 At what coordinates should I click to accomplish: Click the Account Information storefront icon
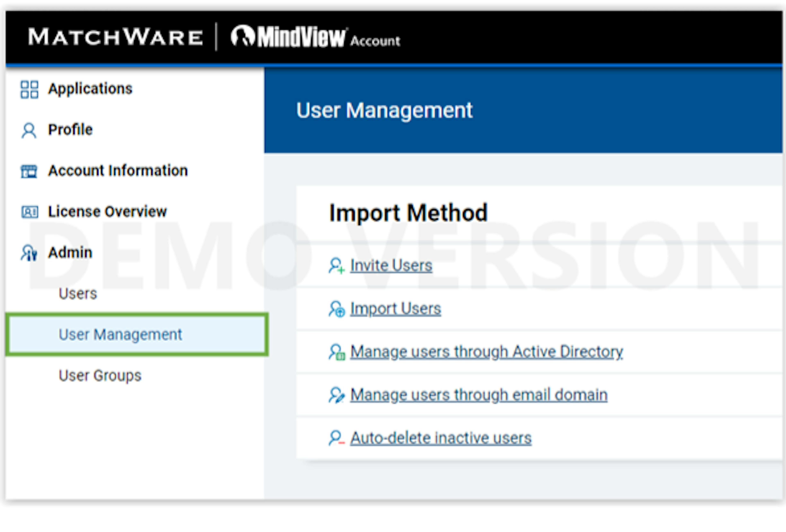pos(29,171)
